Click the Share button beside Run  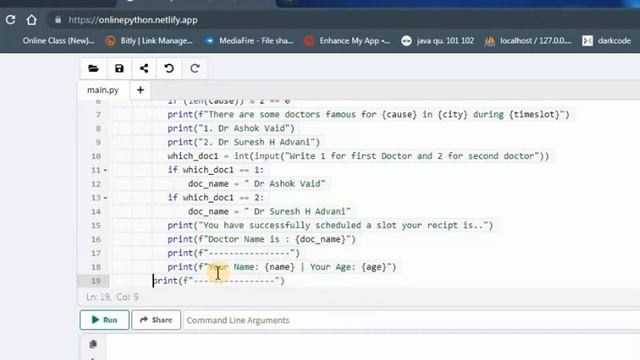click(x=156, y=320)
